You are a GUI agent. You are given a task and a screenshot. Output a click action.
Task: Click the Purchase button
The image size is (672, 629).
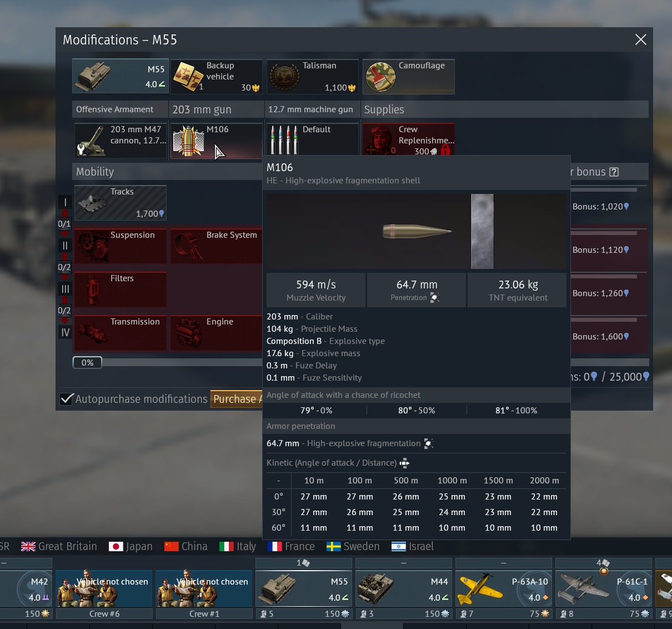237,399
